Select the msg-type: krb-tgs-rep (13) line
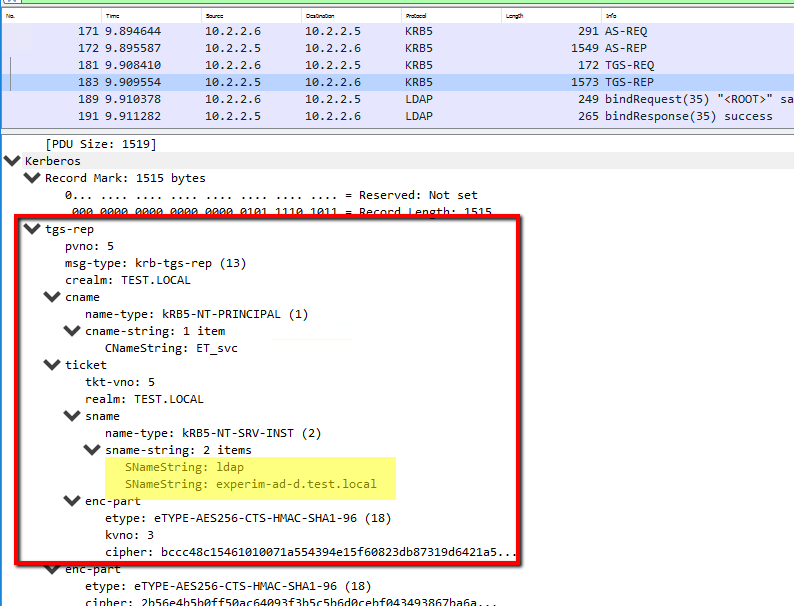This screenshot has width=794, height=606. pos(155,263)
